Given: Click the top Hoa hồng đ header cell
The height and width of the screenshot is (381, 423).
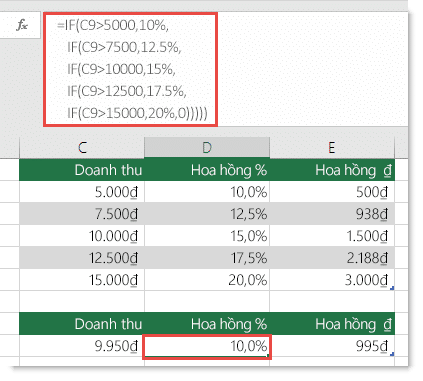Looking at the screenshot, I should pyautogui.click(x=332, y=170).
